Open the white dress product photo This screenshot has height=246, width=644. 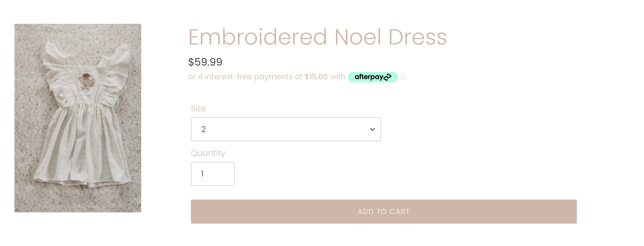pos(78,118)
